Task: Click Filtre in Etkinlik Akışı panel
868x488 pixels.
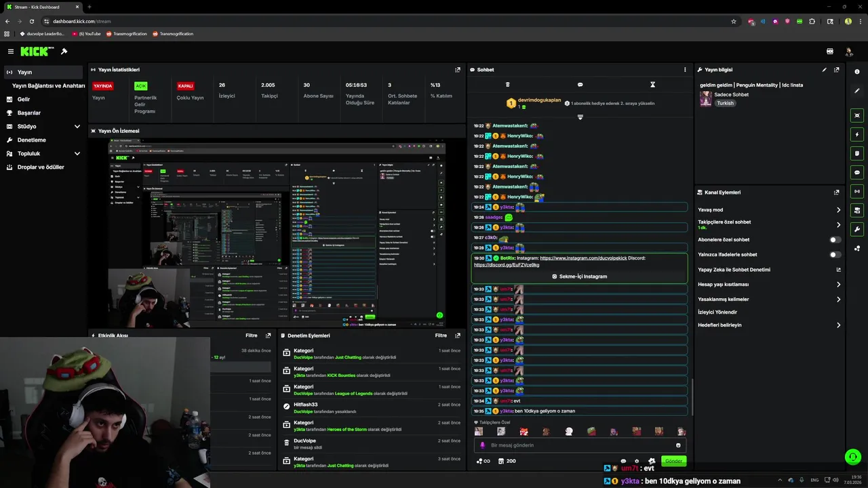Action: [x=252, y=335]
